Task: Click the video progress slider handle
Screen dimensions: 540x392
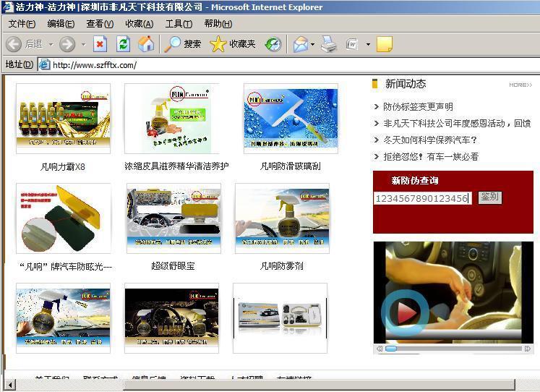Action: coord(391,349)
